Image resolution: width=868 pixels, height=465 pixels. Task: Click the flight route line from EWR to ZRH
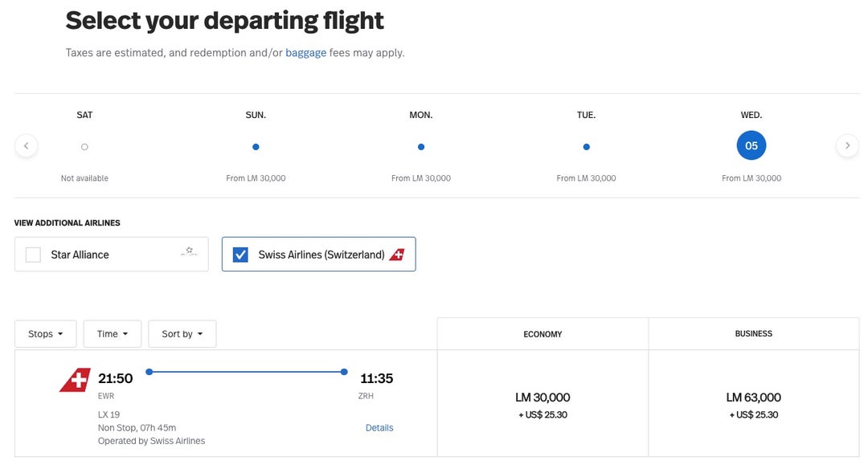[246, 372]
